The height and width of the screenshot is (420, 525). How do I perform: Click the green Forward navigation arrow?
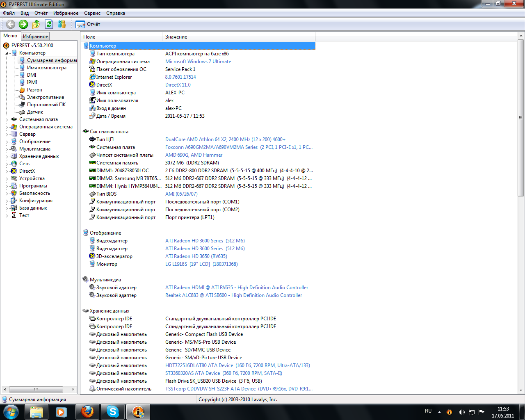[23, 24]
